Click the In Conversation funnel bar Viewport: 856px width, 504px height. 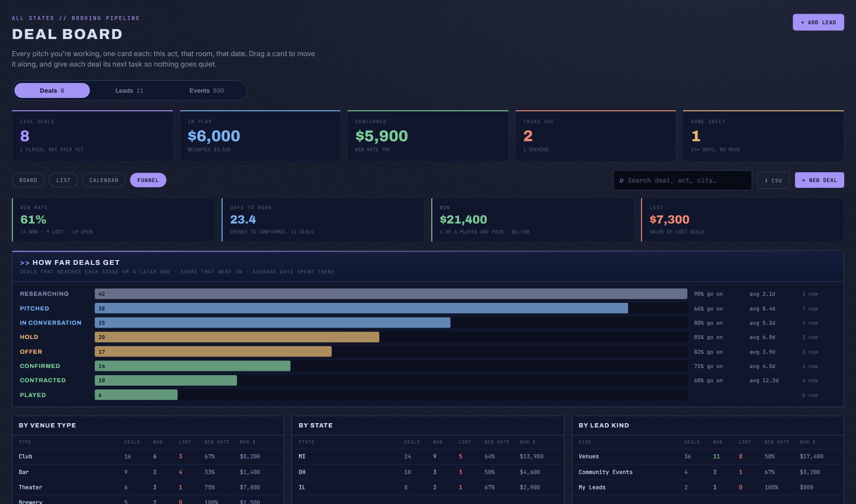coord(272,322)
